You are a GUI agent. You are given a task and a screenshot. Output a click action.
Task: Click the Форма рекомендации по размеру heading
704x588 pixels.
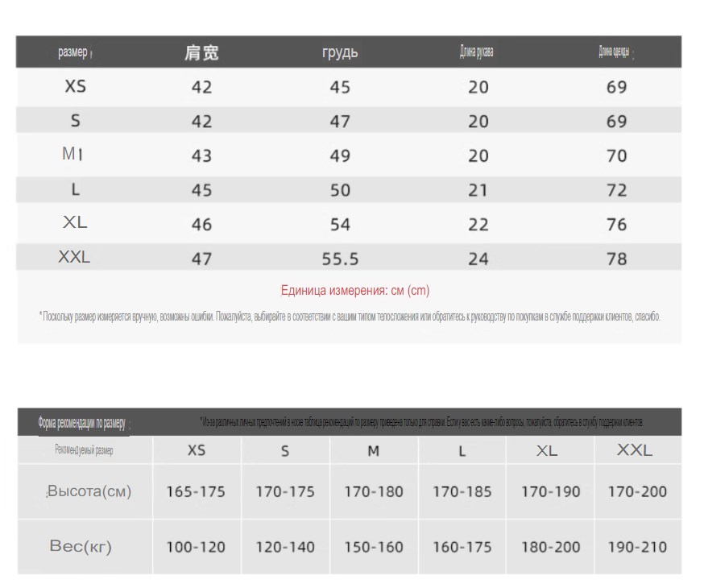point(81,423)
